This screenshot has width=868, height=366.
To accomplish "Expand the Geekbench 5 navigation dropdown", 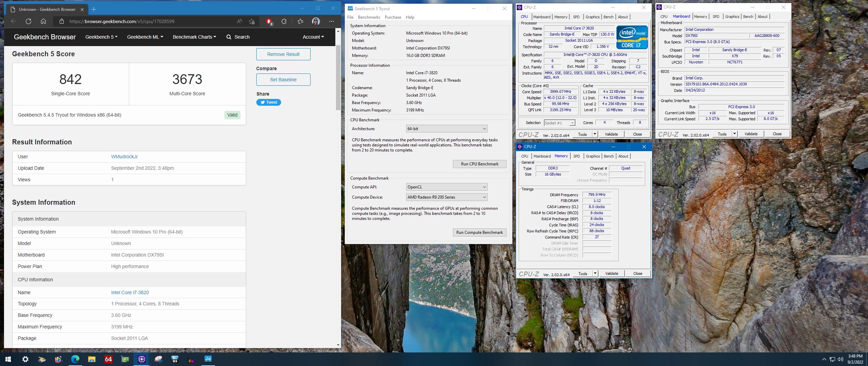I will [x=101, y=37].
